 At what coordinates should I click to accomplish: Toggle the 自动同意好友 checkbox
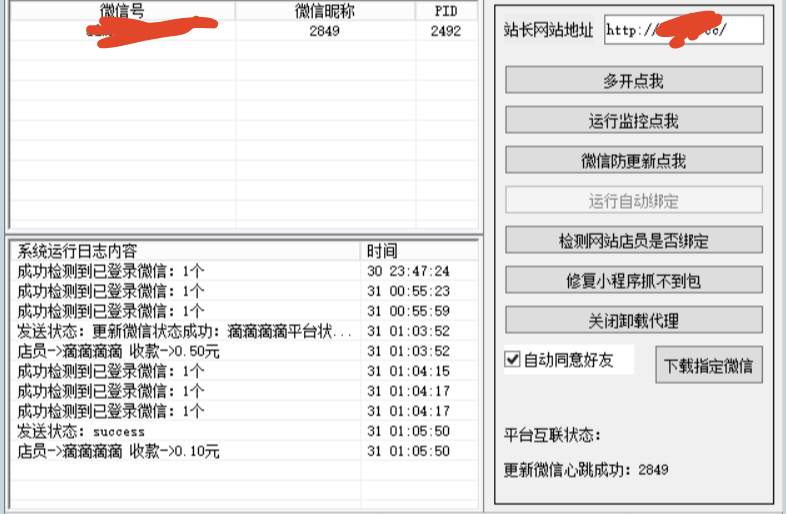pyautogui.click(x=512, y=359)
